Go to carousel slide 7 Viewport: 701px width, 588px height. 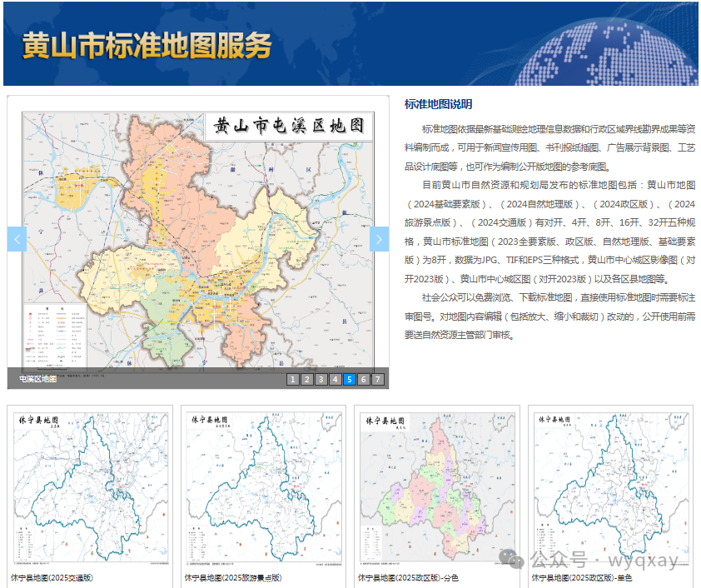point(378,379)
